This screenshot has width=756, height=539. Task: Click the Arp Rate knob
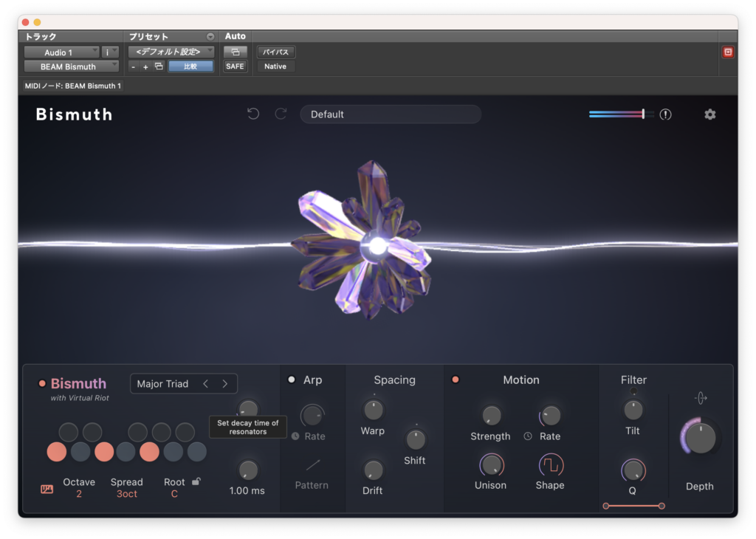(x=312, y=416)
